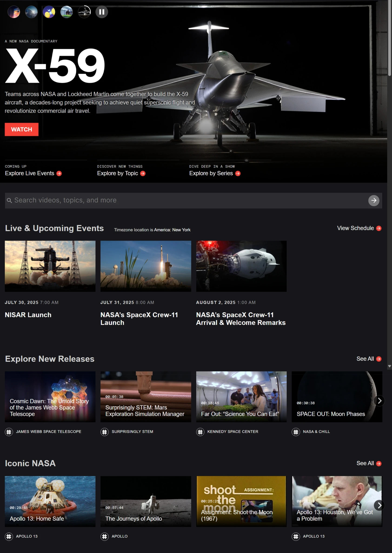Click red arrow beside New Releases See All

(379, 359)
